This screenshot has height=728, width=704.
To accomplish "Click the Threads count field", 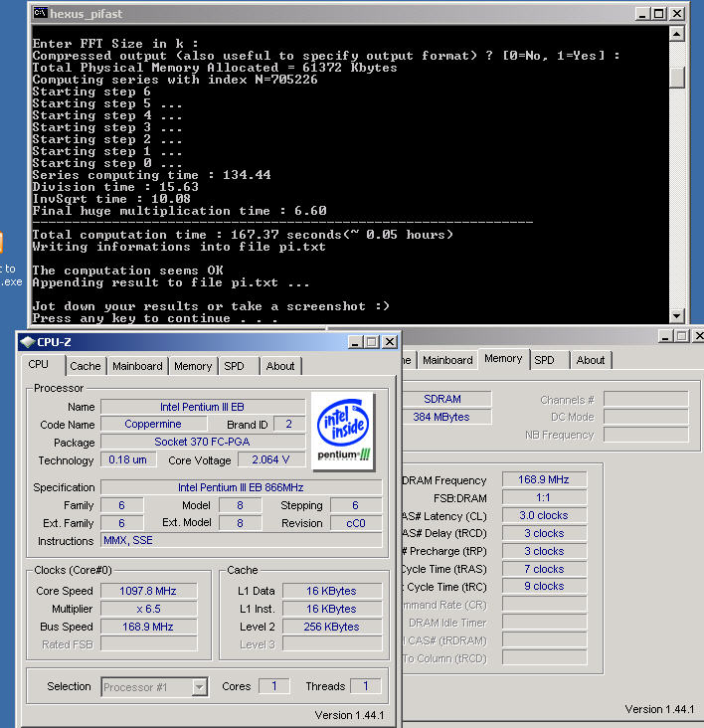I will tap(366, 686).
